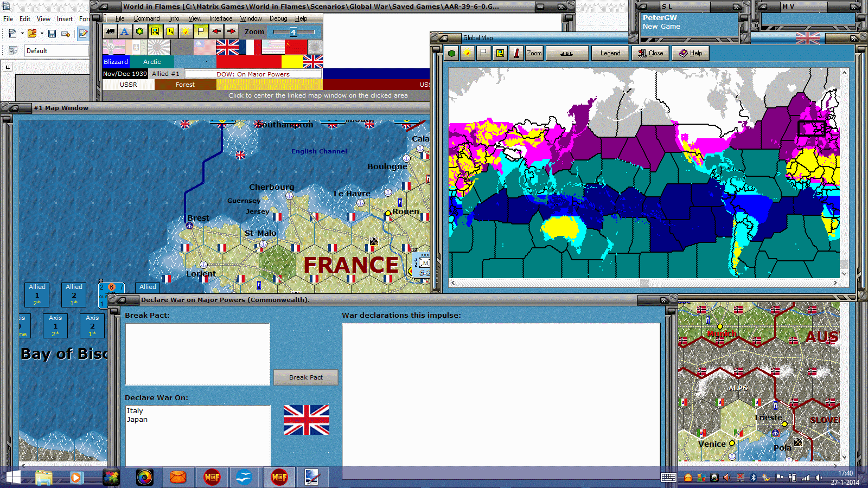Click the Default style combo box

56,51
